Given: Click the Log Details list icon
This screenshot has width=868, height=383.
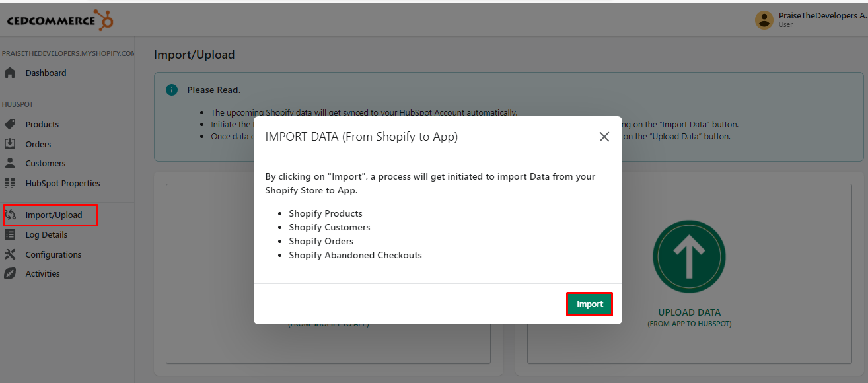Looking at the screenshot, I should pos(10,234).
